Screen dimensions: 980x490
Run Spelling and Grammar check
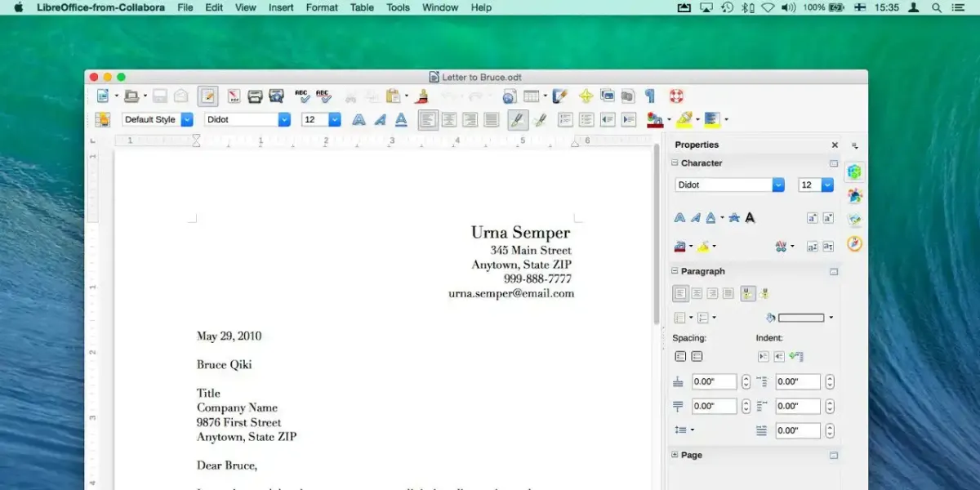tap(302, 96)
